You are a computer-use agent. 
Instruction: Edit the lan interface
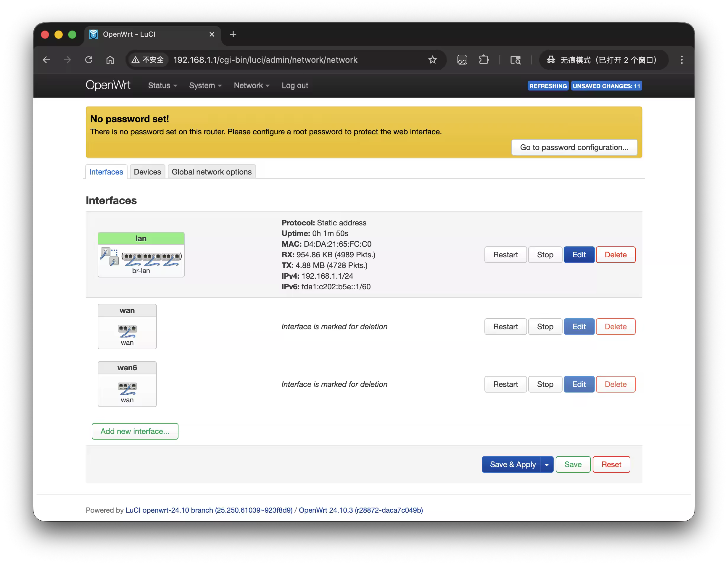pyautogui.click(x=579, y=255)
